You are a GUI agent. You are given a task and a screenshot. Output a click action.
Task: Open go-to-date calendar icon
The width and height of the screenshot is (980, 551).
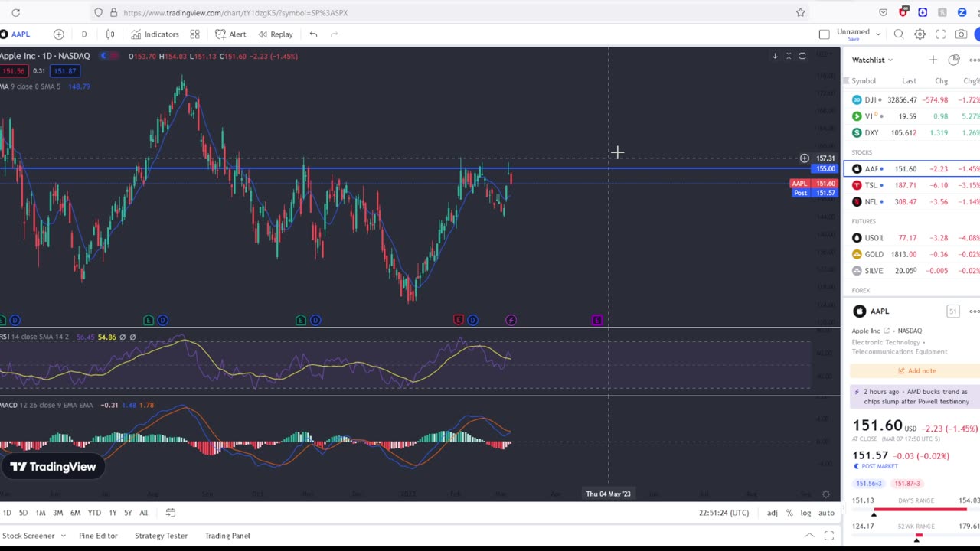(x=171, y=513)
